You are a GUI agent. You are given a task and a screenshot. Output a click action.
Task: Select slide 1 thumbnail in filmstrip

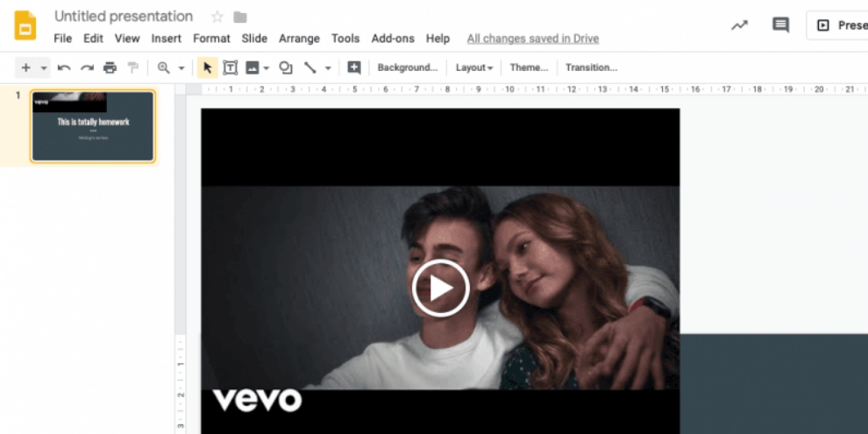click(x=93, y=126)
